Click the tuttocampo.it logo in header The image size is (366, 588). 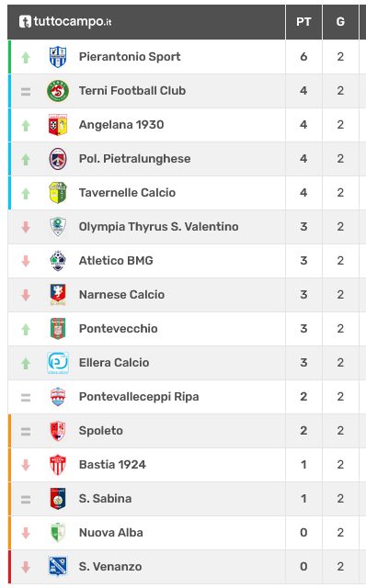pos(65,22)
